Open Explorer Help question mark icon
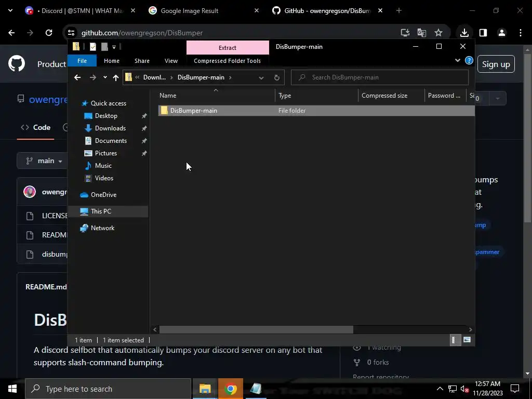 [x=469, y=60]
